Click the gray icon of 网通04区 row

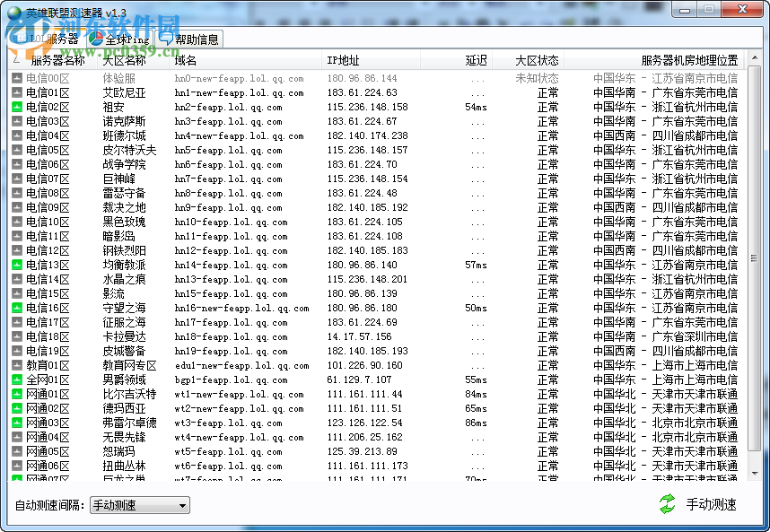click(17, 437)
